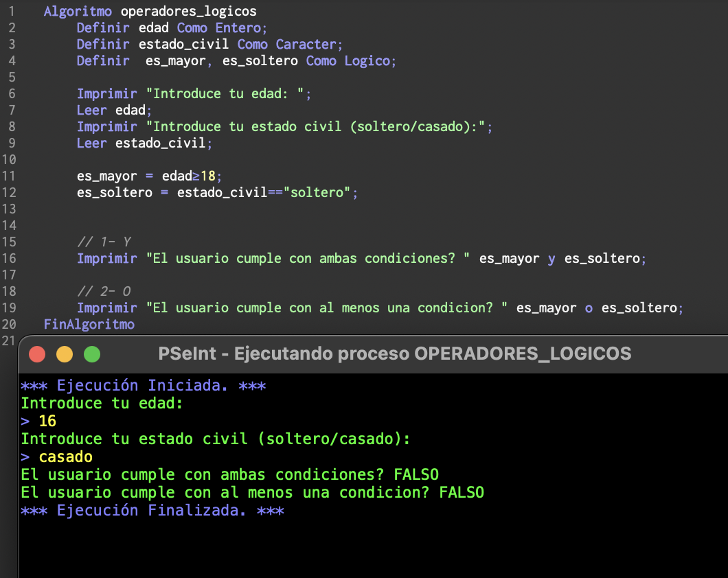Click FinAlgoritmo on line 20
The height and width of the screenshot is (578, 728).
click(89, 324)
